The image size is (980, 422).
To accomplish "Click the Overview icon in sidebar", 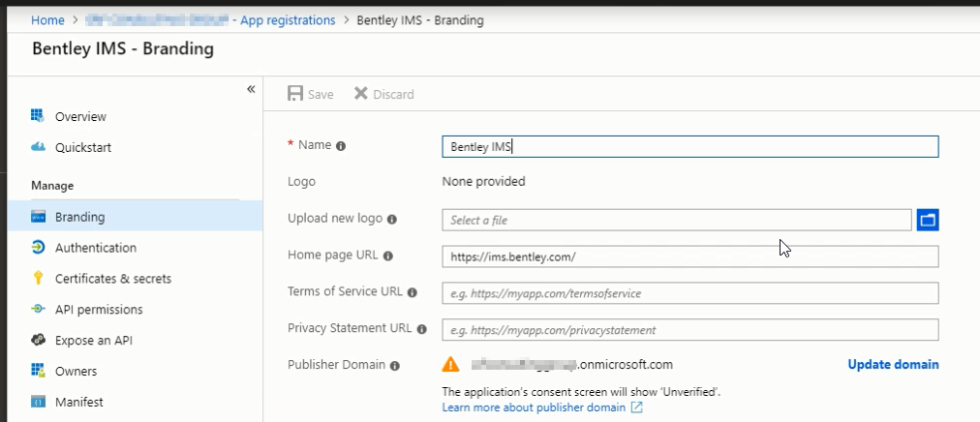I will click(39, 116).
